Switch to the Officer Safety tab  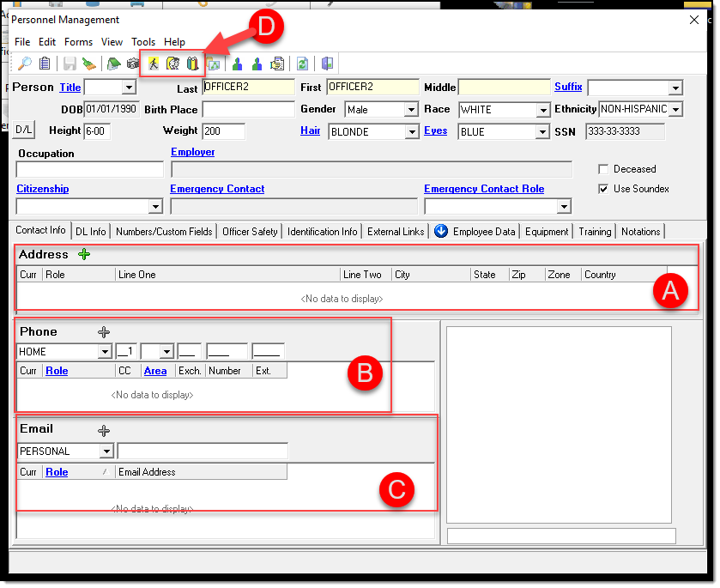[250, 232]
